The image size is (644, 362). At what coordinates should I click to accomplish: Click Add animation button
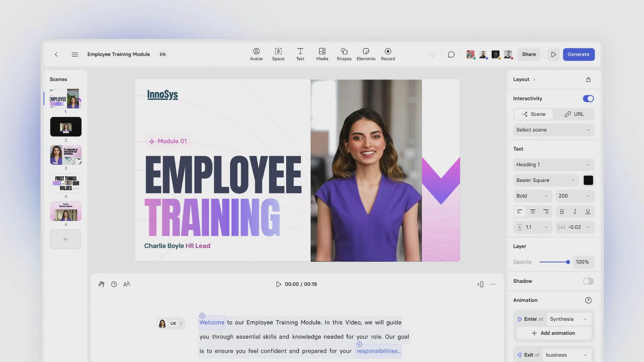pyautogui.click(x=553, y=333)
